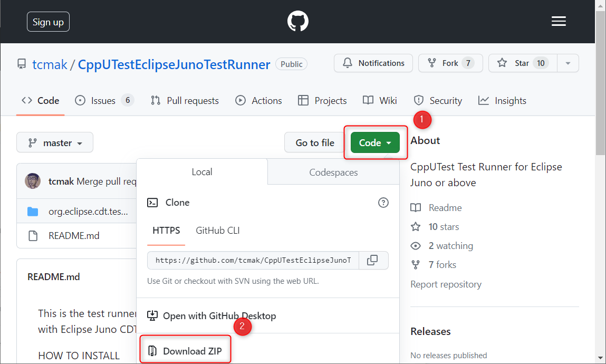Select the GitHub CLI clone tab
Screen dimensions: 606x364
pos(218,231)
